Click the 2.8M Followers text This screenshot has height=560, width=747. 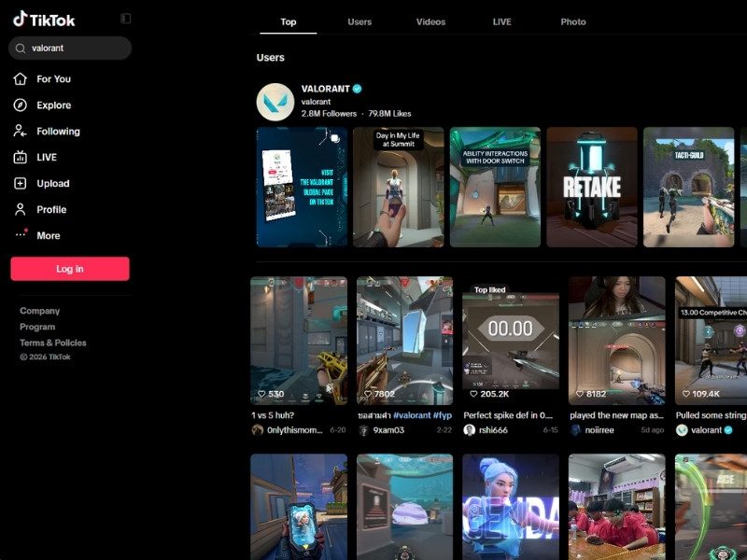329,114
